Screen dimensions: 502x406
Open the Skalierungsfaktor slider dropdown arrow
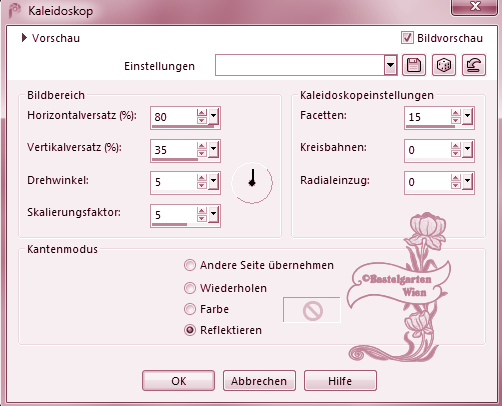pyautogui.click(x=213, y=214)
